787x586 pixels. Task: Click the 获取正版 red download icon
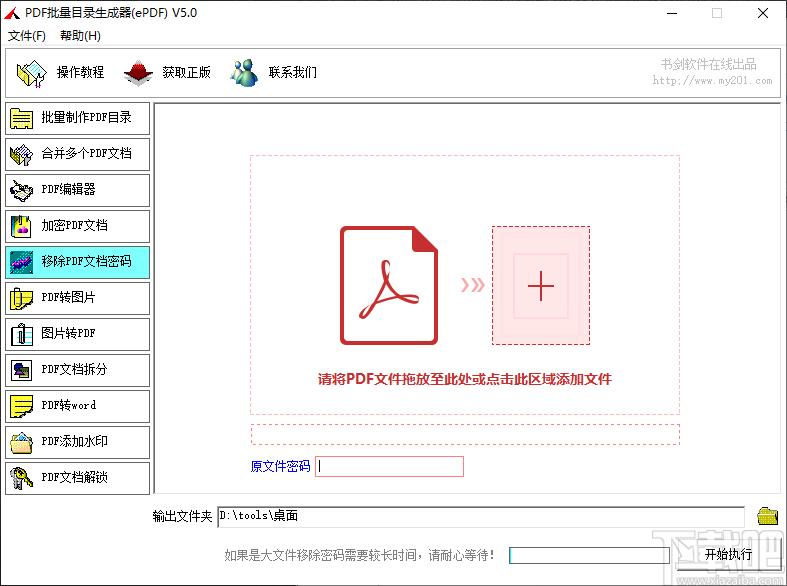point(138,73)
